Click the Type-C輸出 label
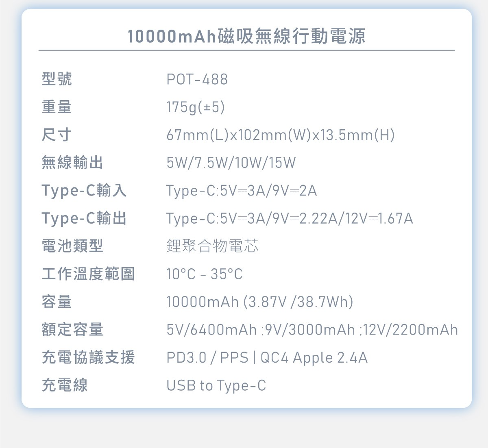The image size is (488, 448). [x=84, y=218]
